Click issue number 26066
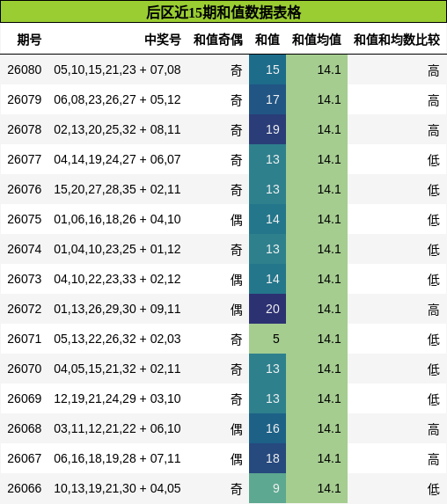This screenshot has height=504, width=447. coord(25,488)
